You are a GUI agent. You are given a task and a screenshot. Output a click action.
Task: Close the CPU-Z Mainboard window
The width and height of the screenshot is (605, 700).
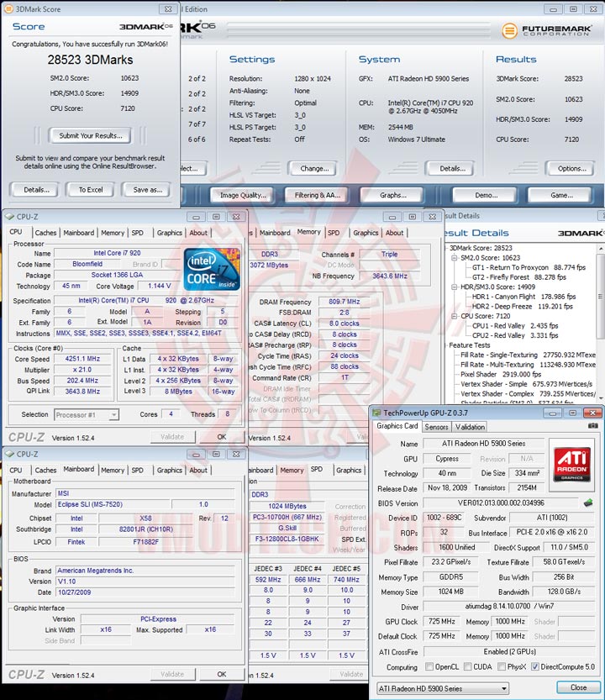(236, 454)
